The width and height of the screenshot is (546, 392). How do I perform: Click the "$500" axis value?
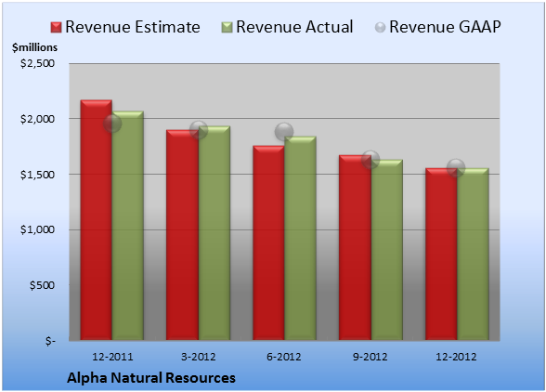click(x=42, y=285)
